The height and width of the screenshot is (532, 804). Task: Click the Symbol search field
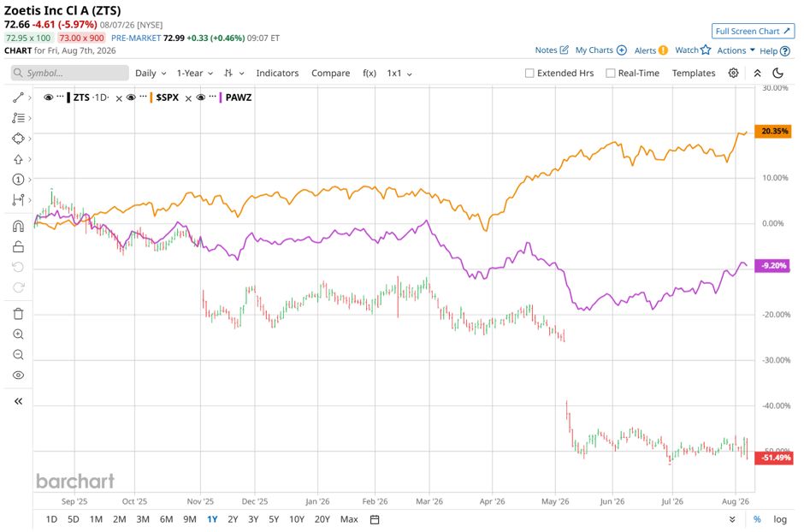click(70, 73)
